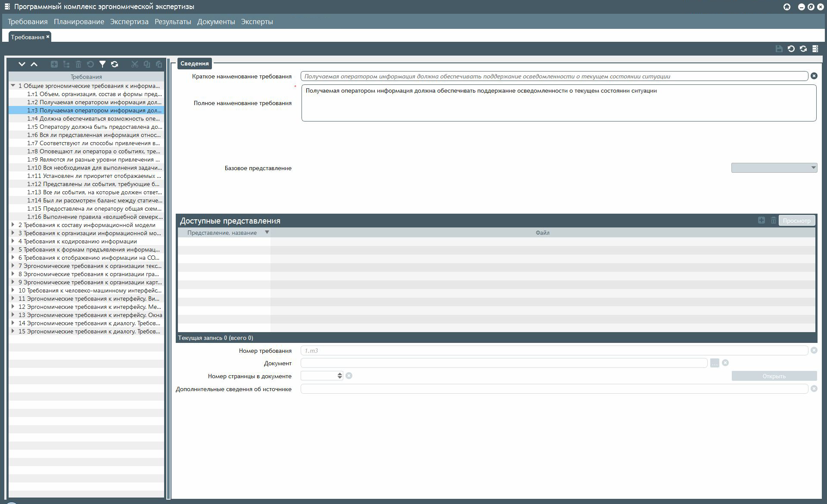The height and width of the screenshot is (504, 827).
Task: Click the trash icon in tree toolbar
Action: point(78,64)
